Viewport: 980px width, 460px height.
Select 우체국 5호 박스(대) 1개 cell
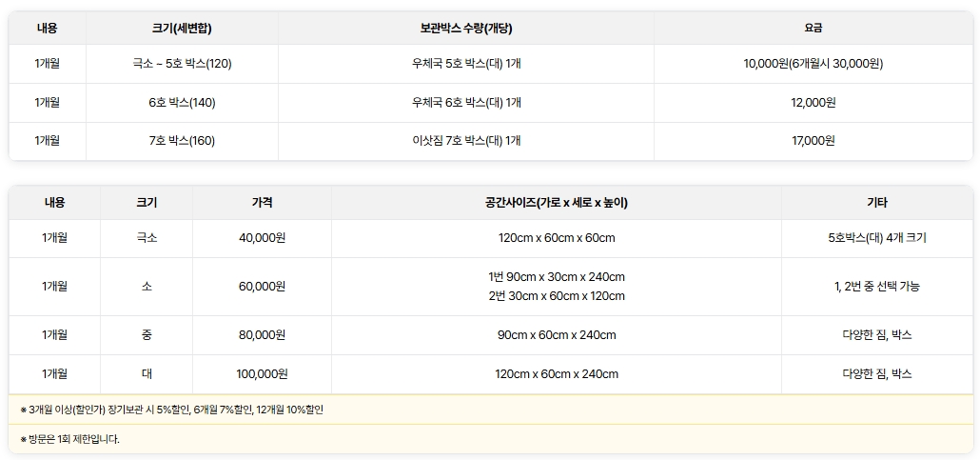[x=466, y=64]
